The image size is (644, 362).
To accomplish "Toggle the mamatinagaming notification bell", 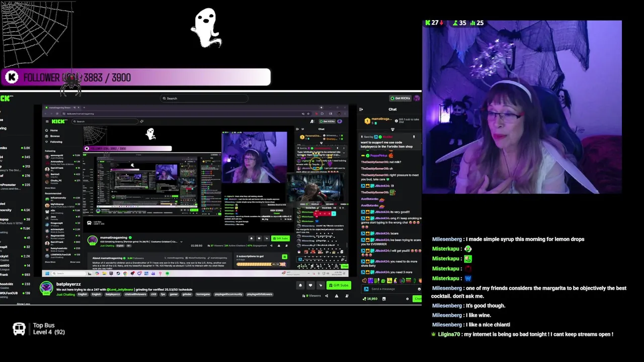I will click(251, 238).
